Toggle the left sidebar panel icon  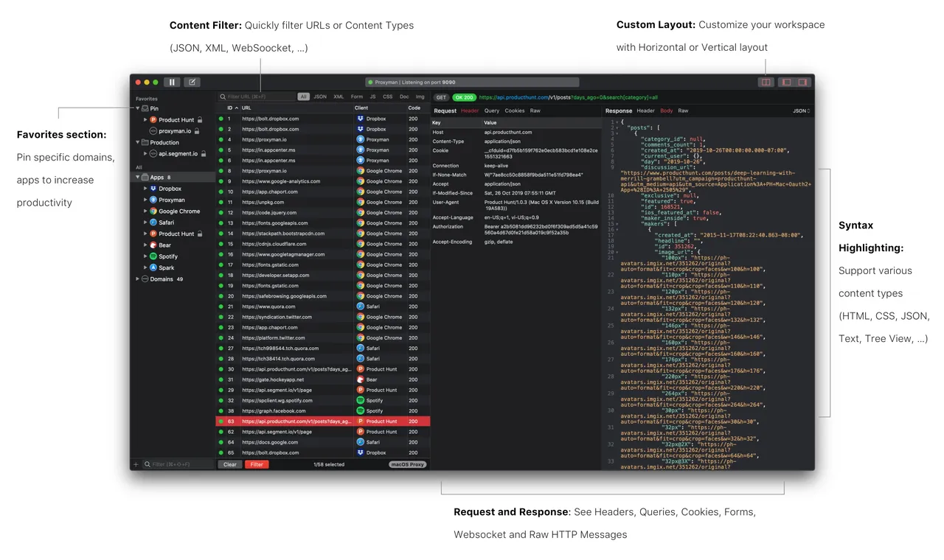pos(786,83)
